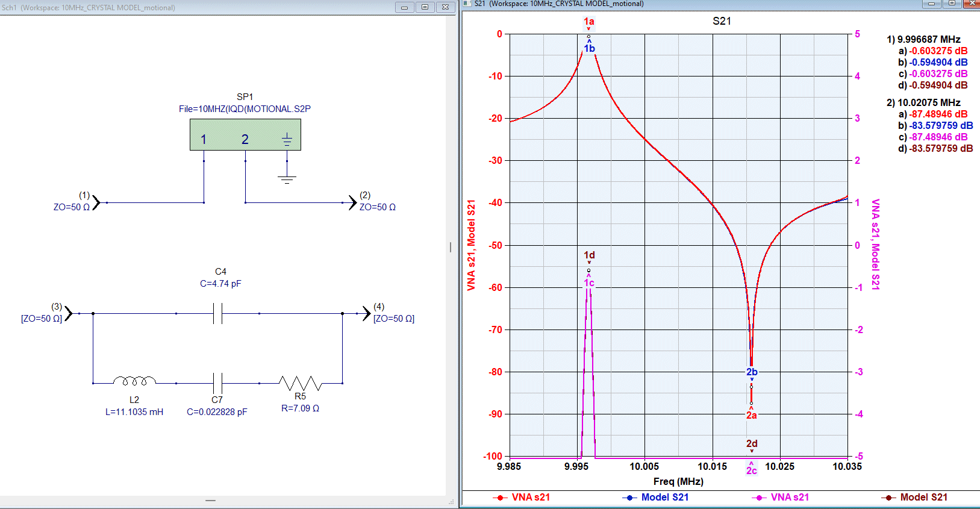Click the magenta -87.48946 dB readout for 2c

coord(938,137)
